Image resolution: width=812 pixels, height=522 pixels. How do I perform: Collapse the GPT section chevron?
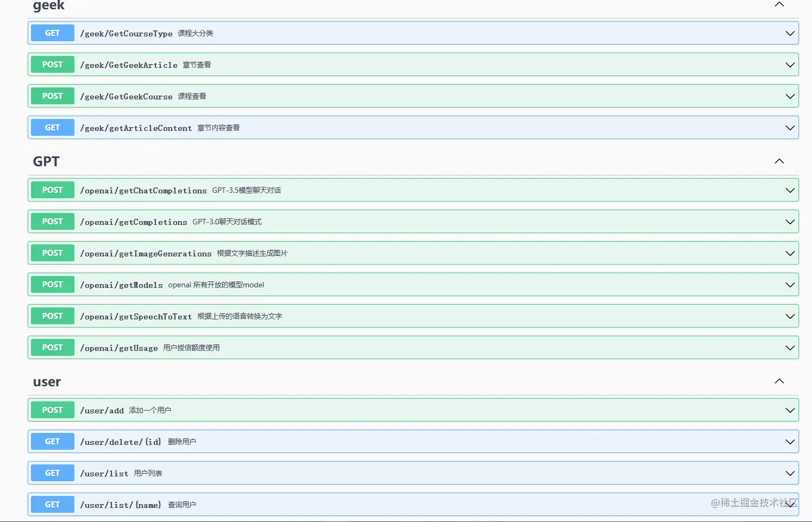(779, 161)
